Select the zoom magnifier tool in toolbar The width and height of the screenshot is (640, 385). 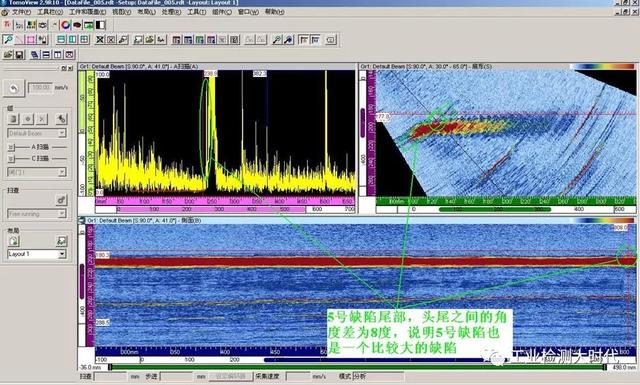click(x=8, y=40)
